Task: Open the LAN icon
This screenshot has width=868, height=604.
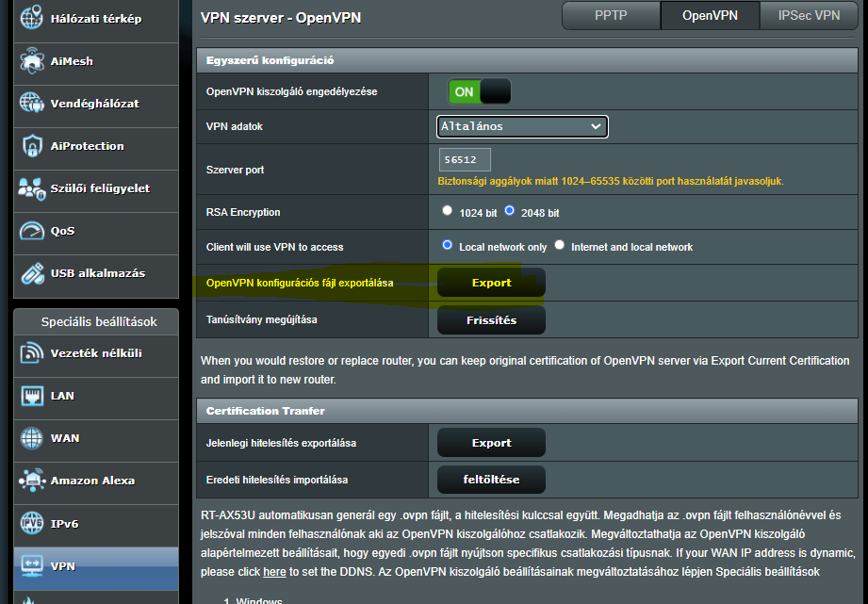Action: pos(31,395)
